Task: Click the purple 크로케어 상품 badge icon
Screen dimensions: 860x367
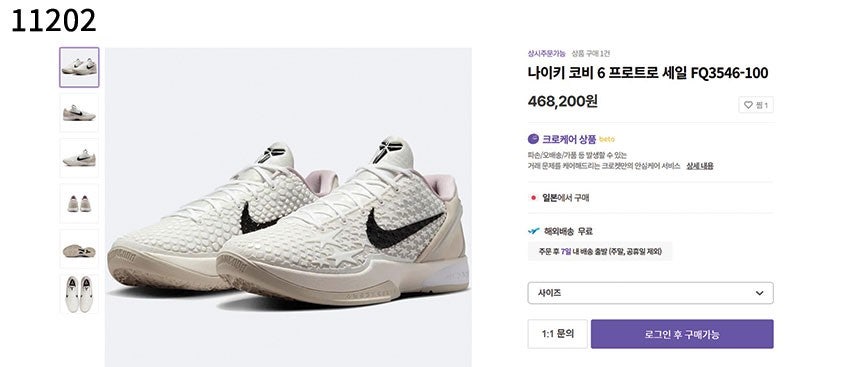Action: 533,139
